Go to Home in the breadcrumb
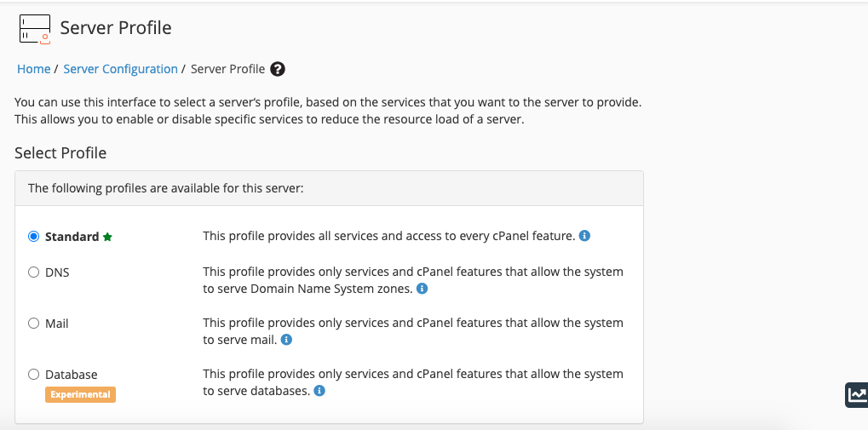Image resolution: width=868 pixels, height=430 pixels. pyautogui.click(x=33, y=69)
